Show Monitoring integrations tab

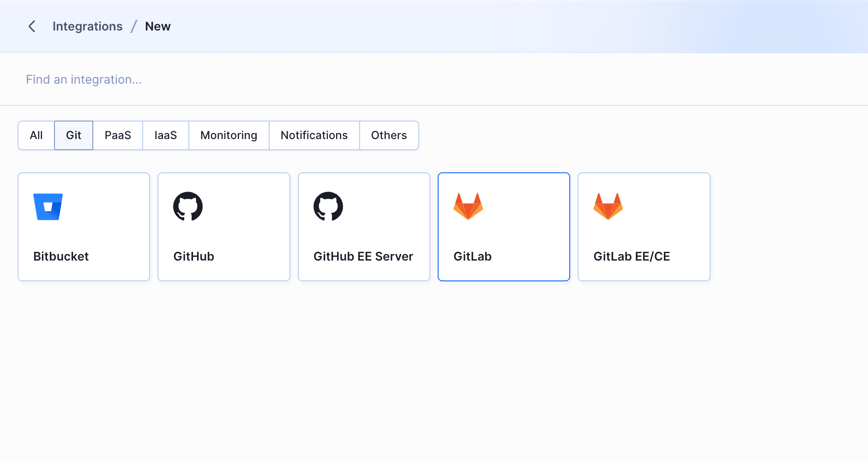pyautogui.click(x=229, y=135)
